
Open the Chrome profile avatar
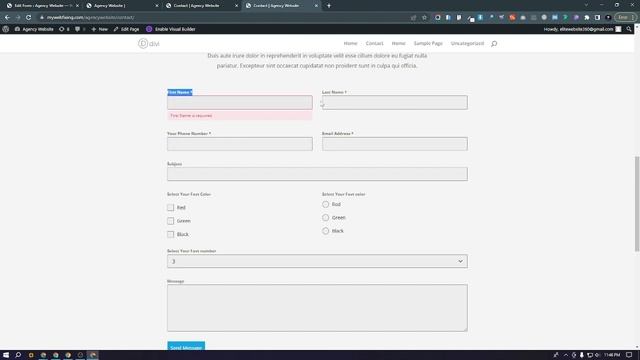[608, 18]
